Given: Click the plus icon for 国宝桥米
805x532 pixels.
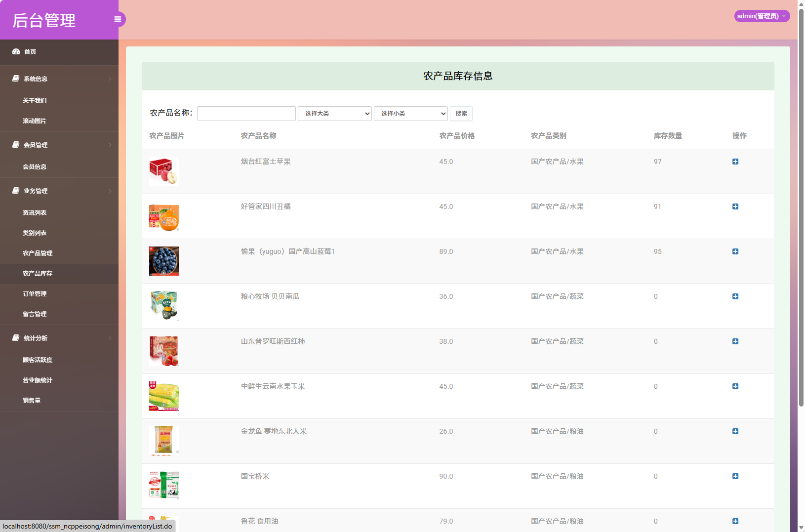Looking at the screenshot, I should [x=735, y=476].
